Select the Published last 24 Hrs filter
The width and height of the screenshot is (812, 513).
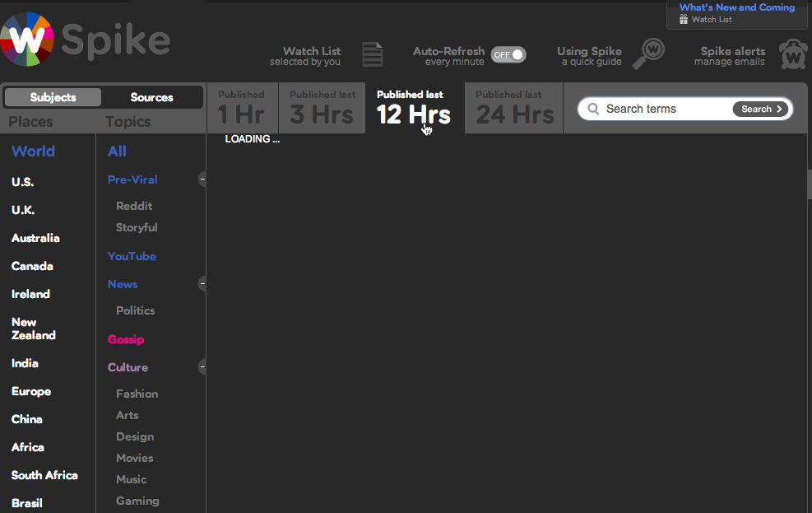513,108
